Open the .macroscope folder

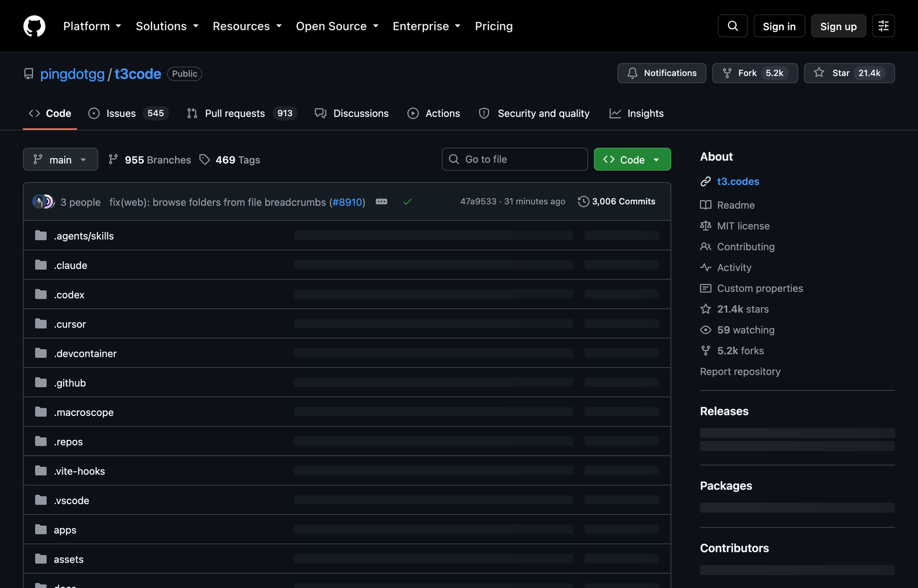pos(84,412)
